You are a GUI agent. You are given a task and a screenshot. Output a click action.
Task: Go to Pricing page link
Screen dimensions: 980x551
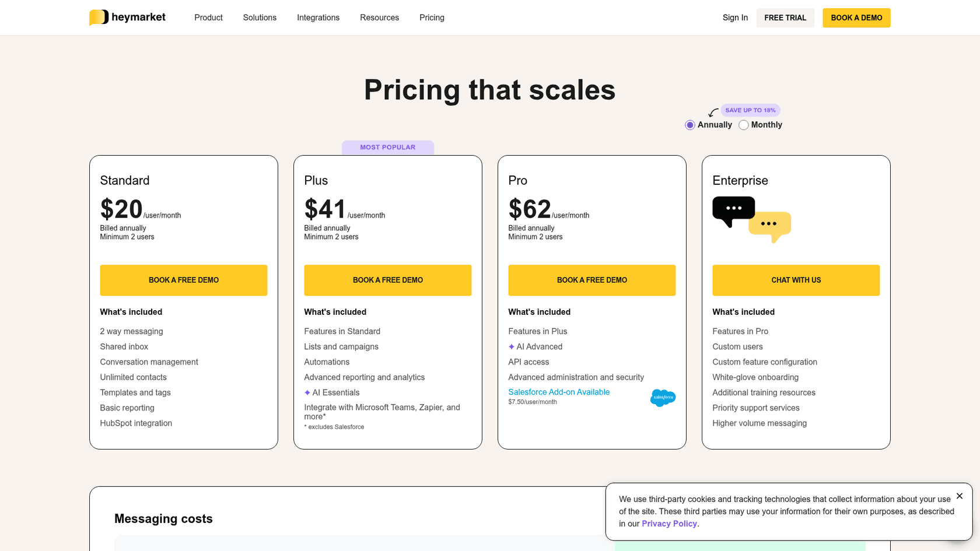pyautogui.click(x=432, y=17)
